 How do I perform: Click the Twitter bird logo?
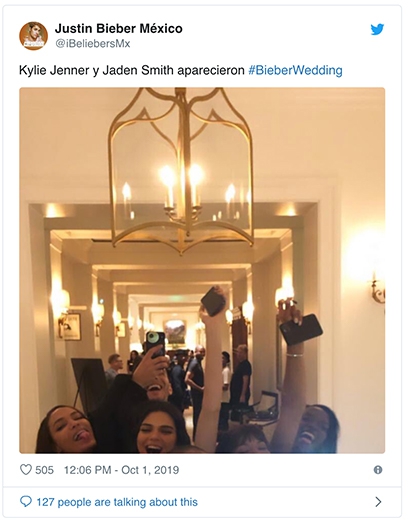(377, 29)
